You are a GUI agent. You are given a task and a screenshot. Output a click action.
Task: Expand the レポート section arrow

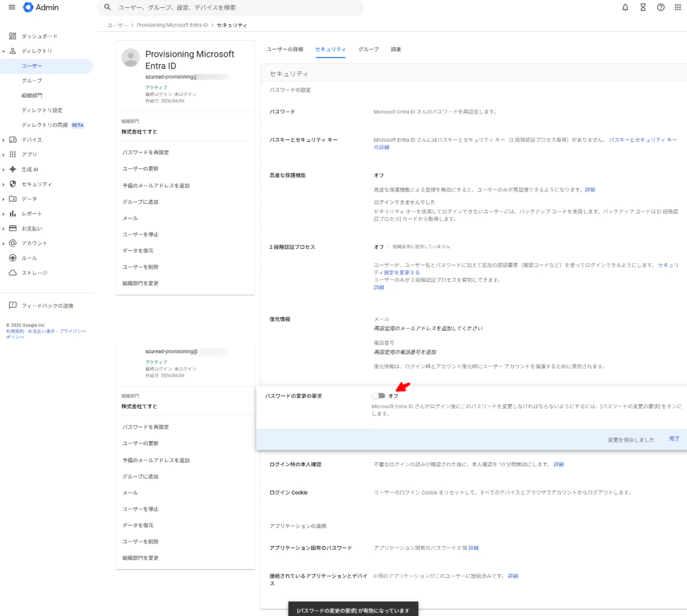3,214
